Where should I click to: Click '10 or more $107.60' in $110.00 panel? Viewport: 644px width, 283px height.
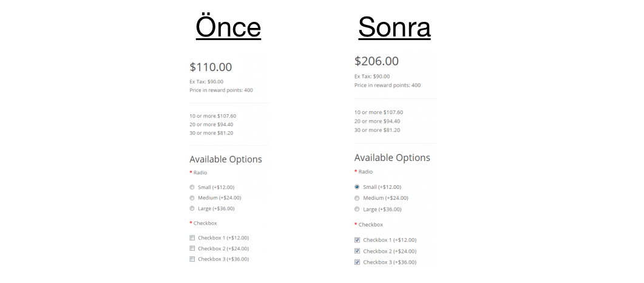click(212, 116)
